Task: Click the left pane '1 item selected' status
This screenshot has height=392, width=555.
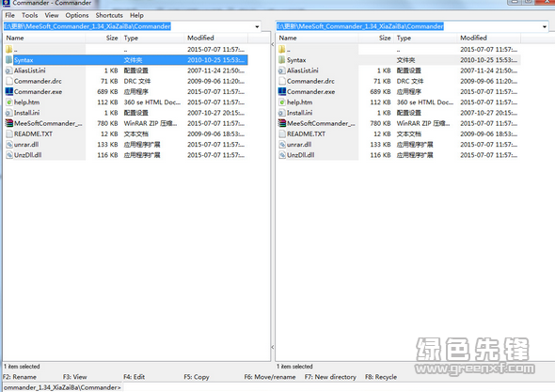Action: [22, 367]
